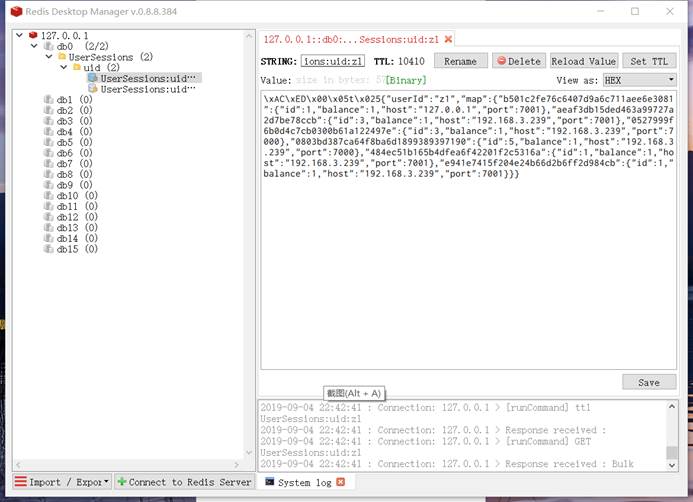Select the db5 (0) tree row
The image size is (693, 502).
(x=69, y=142)
